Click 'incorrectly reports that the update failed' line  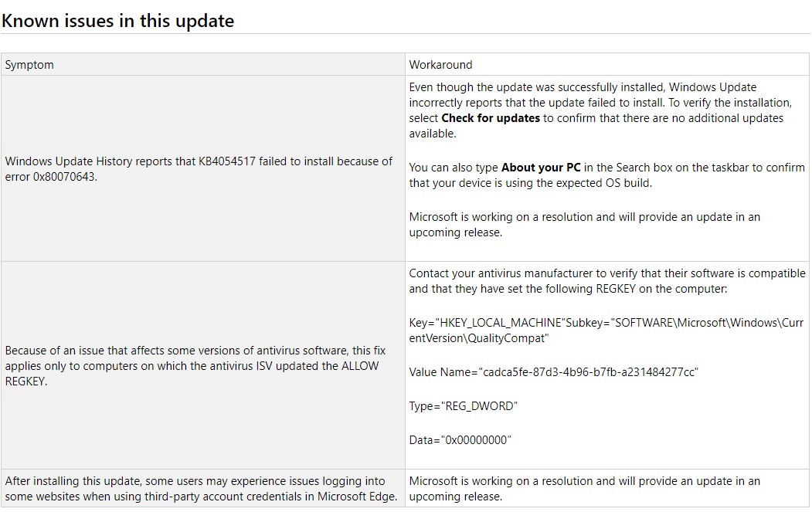(600, 103)
